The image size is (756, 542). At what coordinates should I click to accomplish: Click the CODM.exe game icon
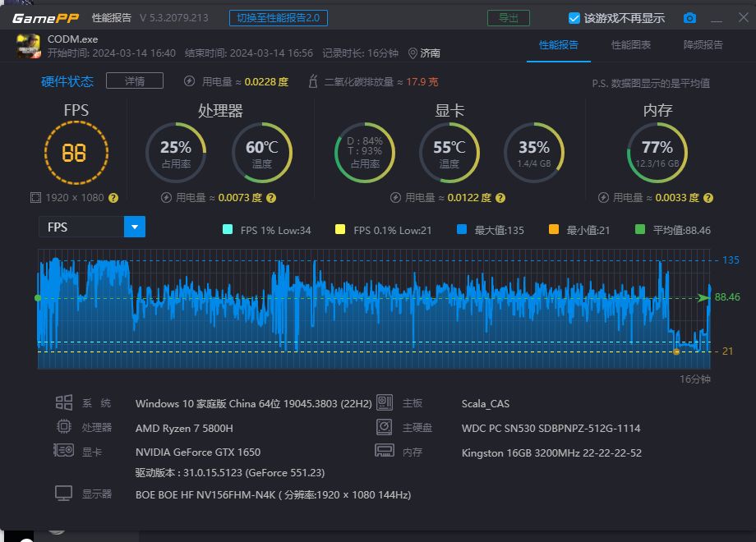(29, 46)
